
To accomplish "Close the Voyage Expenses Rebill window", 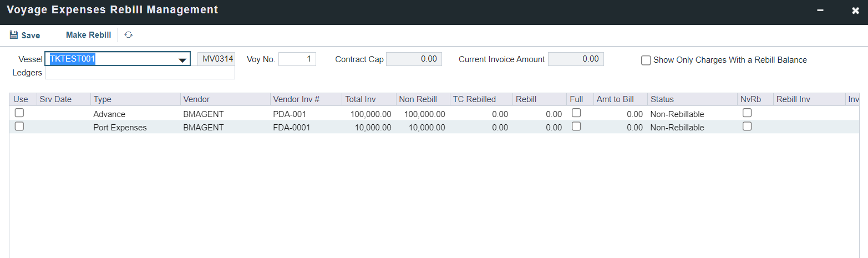I will coord(855,11).
